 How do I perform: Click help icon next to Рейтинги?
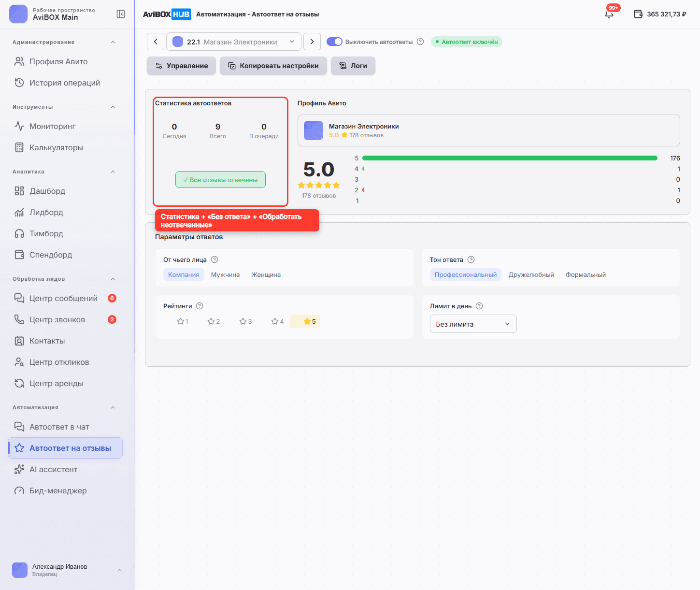pos(200,306)
